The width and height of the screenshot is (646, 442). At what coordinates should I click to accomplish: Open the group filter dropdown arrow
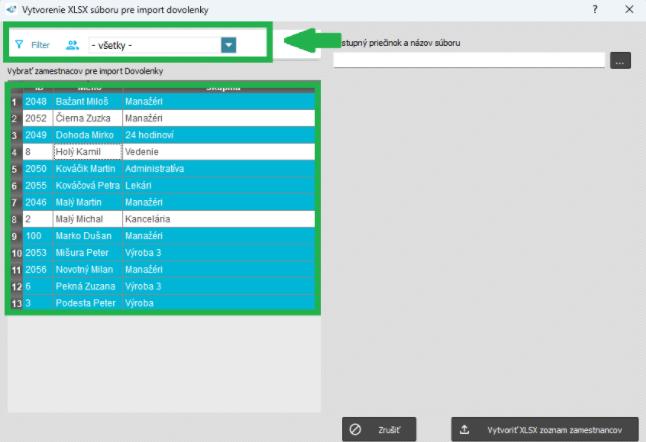pyautogui.click(x=229, y=45)
